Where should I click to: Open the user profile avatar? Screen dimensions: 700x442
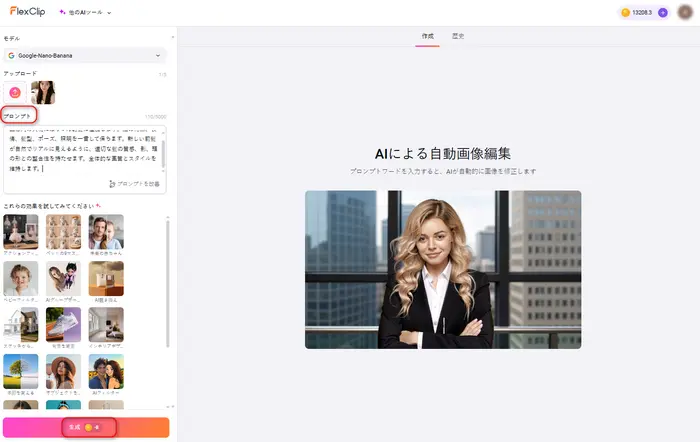(686, 13)
